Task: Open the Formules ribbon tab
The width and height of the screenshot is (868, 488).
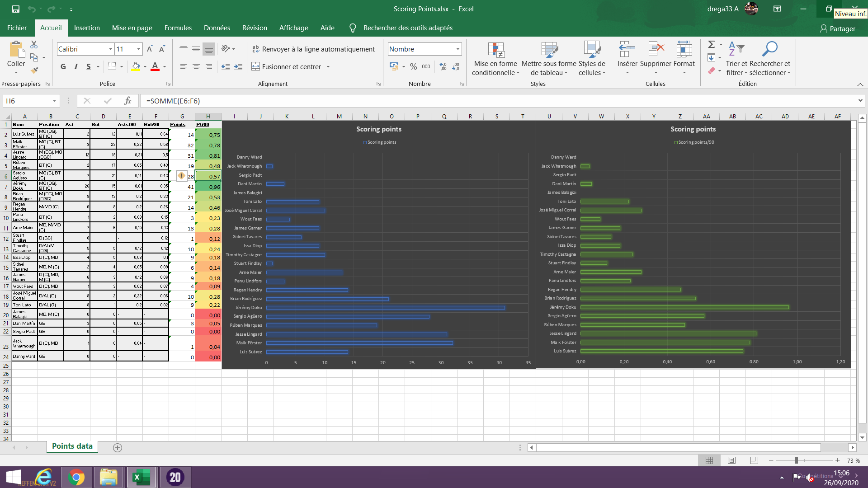Action: point(178,28)
